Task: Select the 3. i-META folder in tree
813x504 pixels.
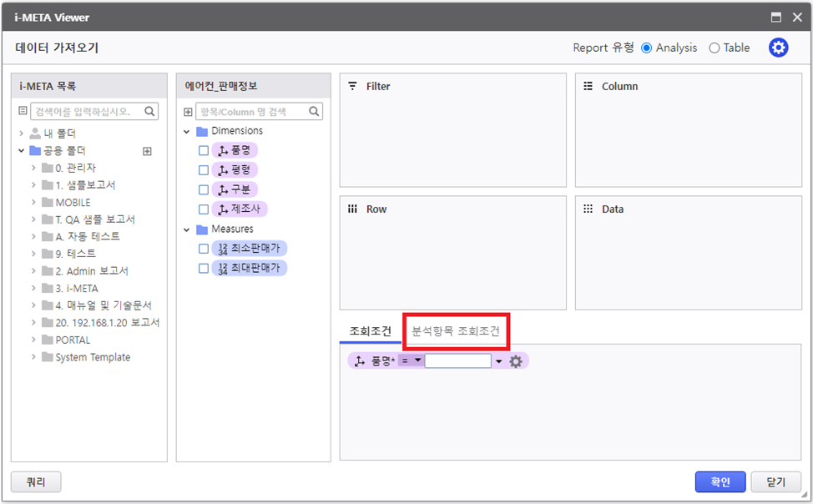Action: [76, 289]
